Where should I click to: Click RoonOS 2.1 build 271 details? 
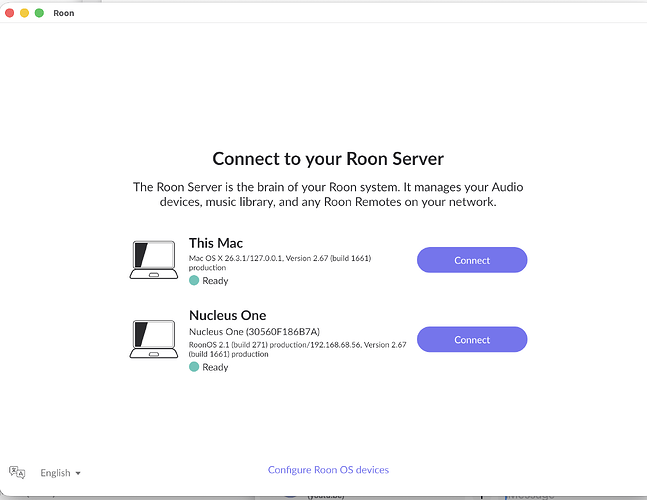(298, 349)
